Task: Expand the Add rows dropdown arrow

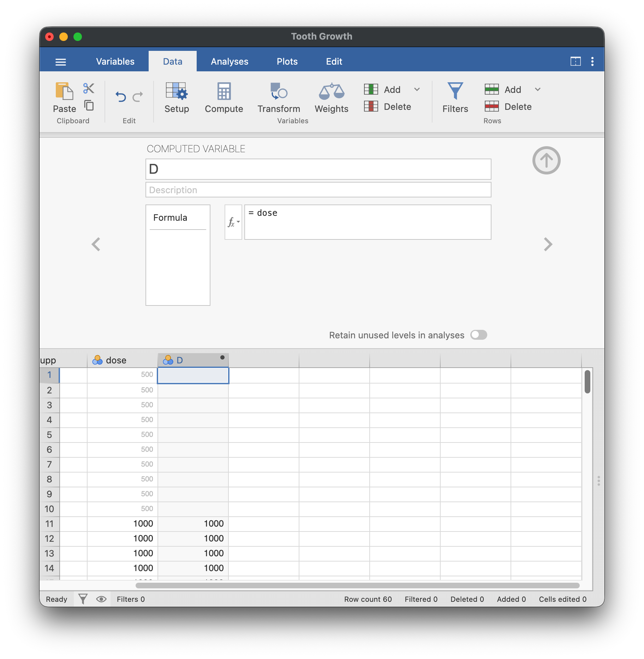Action: point(538,89)
